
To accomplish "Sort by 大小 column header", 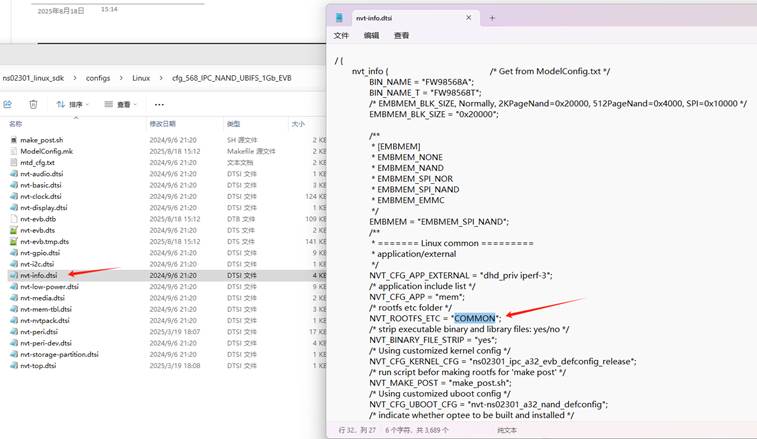I will click(x=298, y=124).
